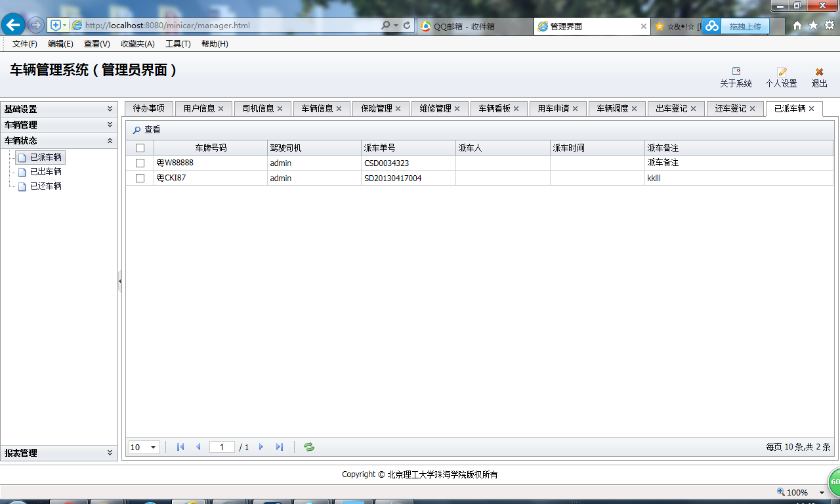Click the page number input field
Screen dimensions: 840x504
221,447
